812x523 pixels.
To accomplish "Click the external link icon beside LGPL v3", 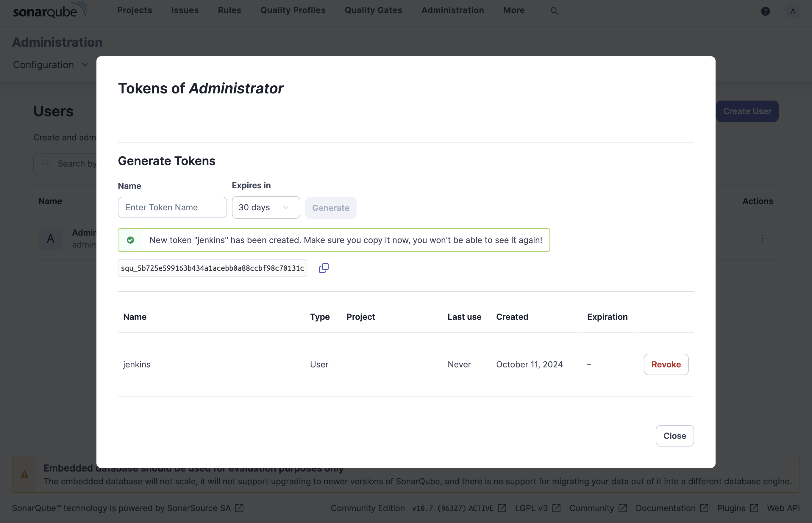I will click(557, 508).
